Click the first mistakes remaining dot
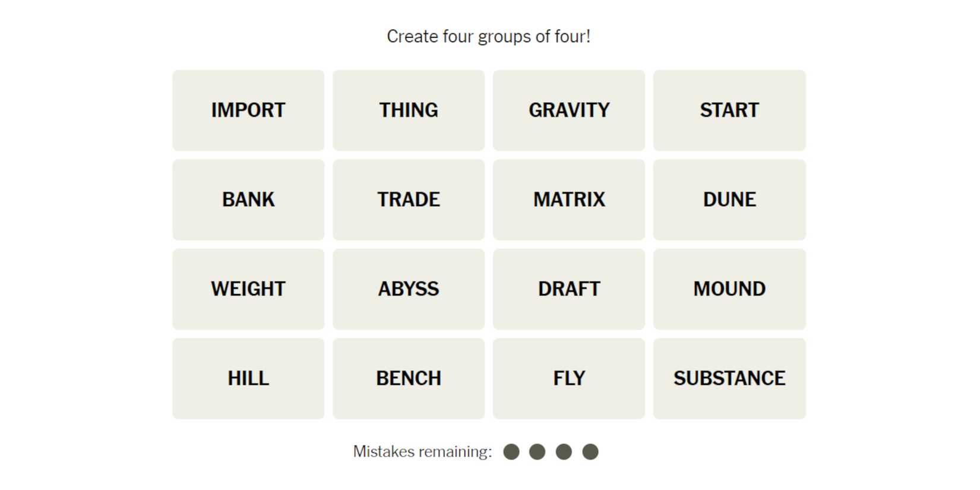 (511, 452)
